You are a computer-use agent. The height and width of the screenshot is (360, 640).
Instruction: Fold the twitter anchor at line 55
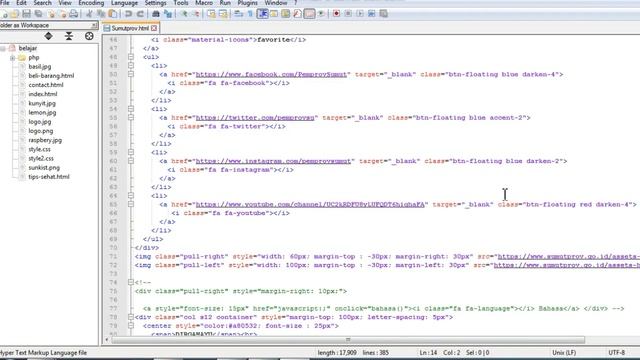131,118
